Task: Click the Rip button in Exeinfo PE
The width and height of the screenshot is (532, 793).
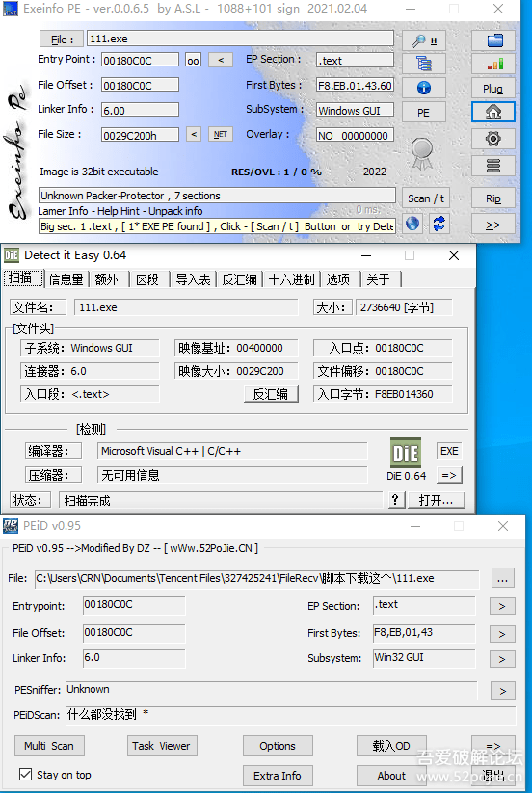Action: [493, 198]
